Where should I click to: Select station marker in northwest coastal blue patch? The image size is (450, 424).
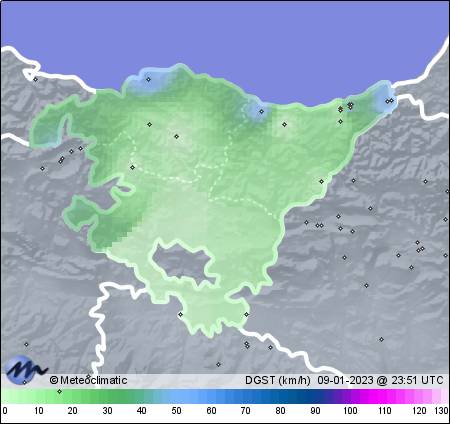point(148,79)
